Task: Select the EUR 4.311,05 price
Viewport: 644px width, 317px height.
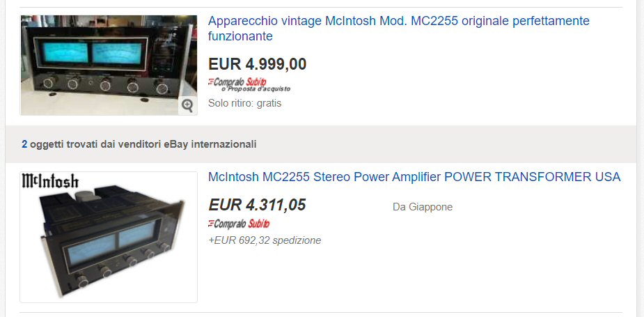Action: (257, 204)
